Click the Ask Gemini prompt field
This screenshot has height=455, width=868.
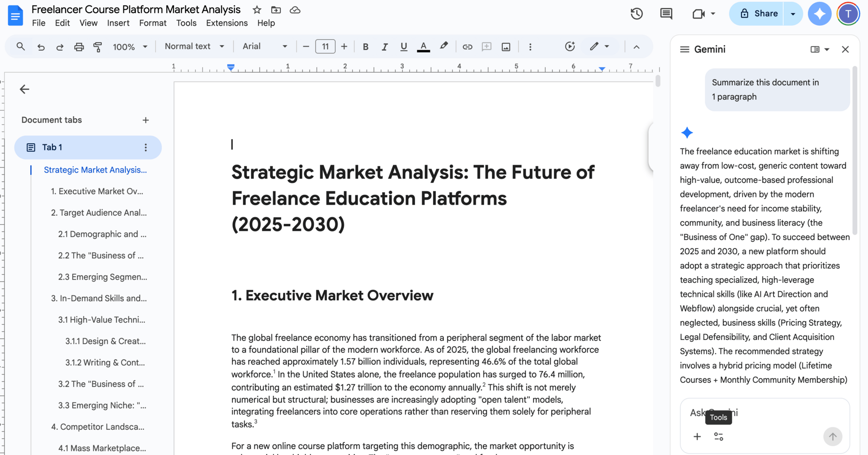765,413
